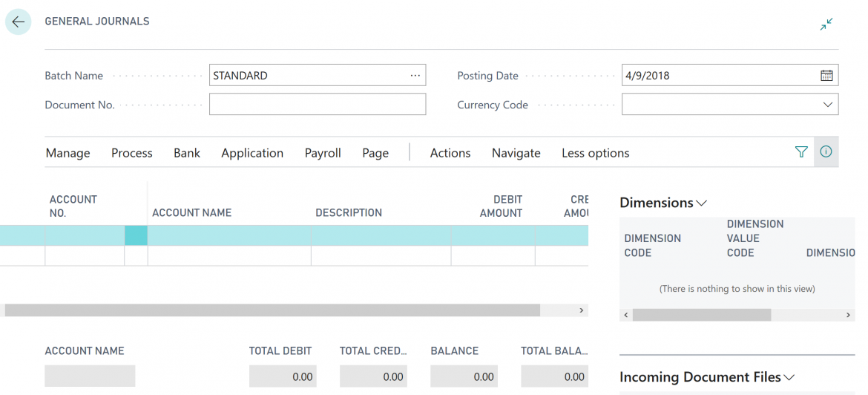
Task: Open the Manage menu
Action: [68, 153]
